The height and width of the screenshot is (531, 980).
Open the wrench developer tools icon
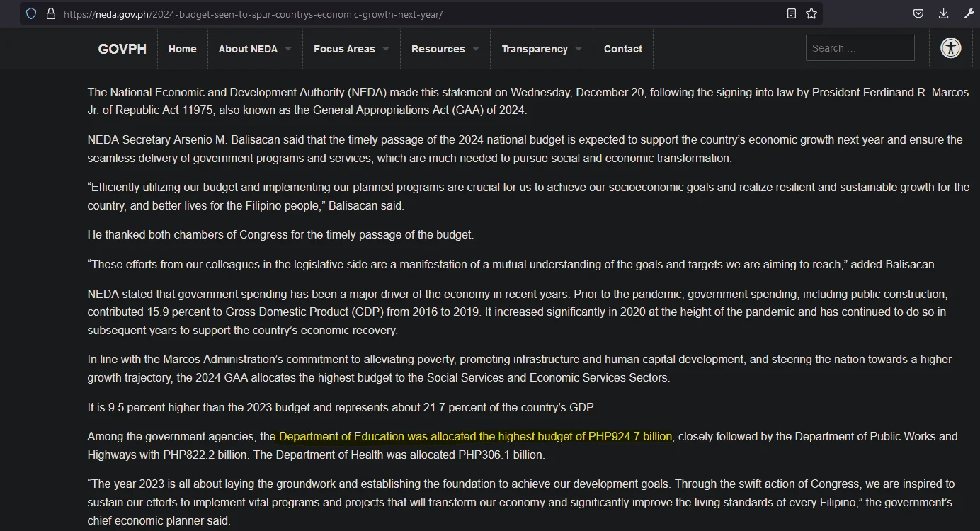click(969, 13)
